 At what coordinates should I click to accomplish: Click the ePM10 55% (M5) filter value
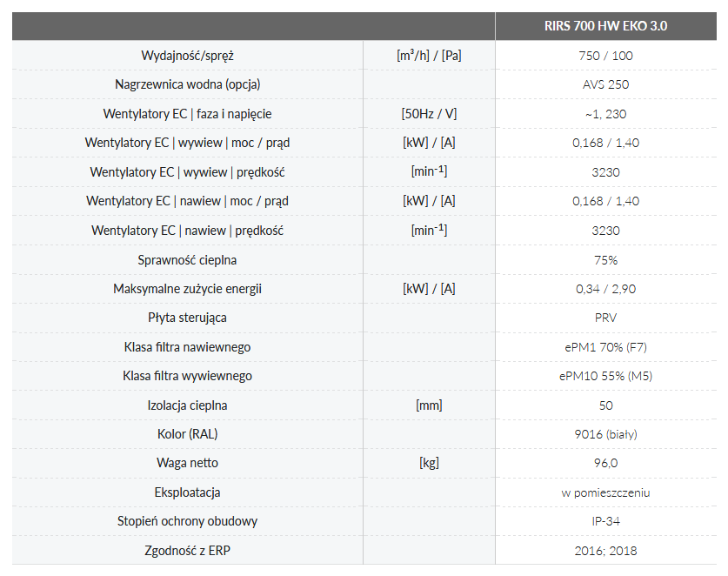[605, 376]
